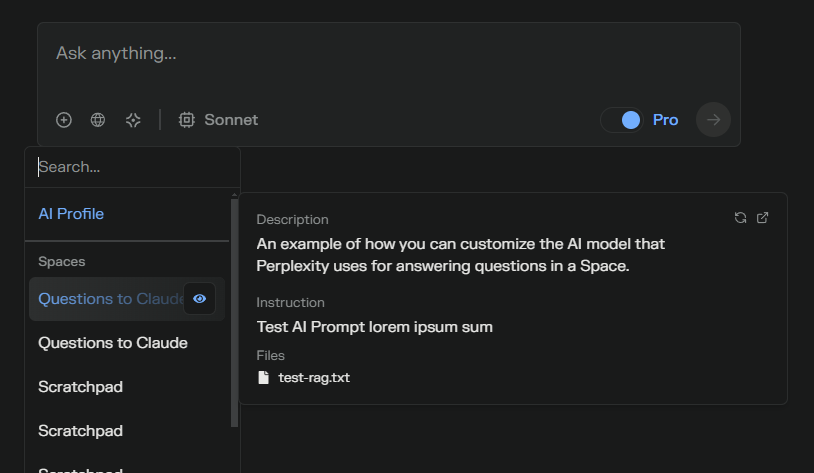Click the sparkle icon in prompt bar
The width and height of the screenshot is (814, 473).
[133, 120]
